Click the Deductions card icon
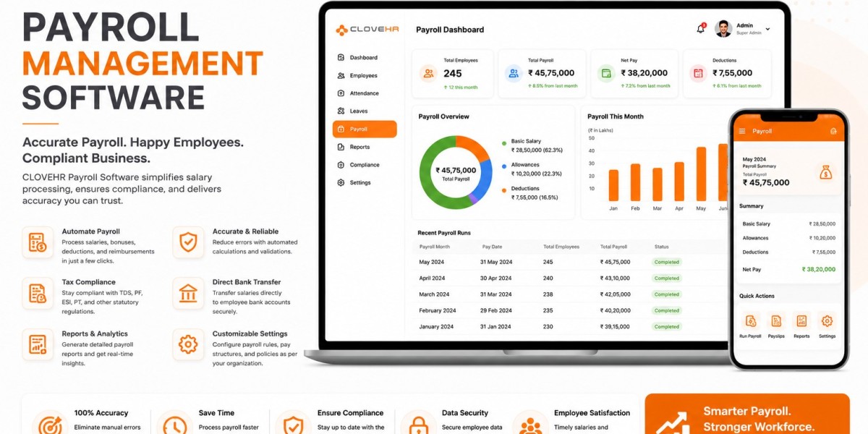This screenshot has width=868, height=434. [x=698, y=73]
